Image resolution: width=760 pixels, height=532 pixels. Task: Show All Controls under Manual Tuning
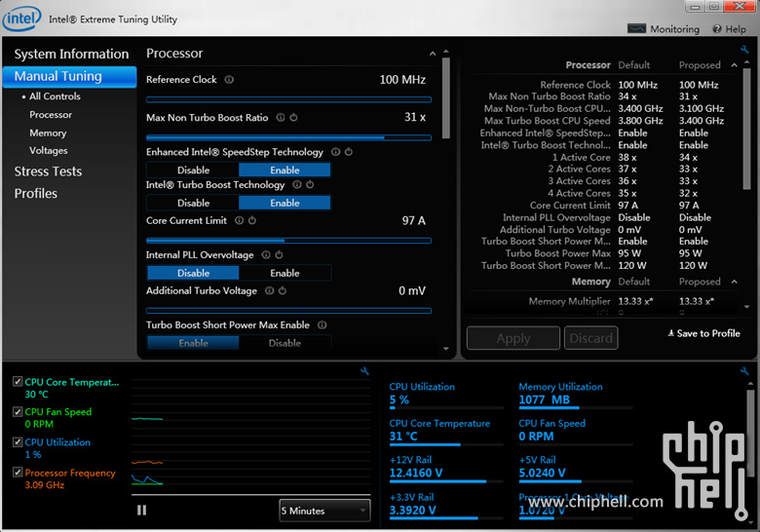55,95
